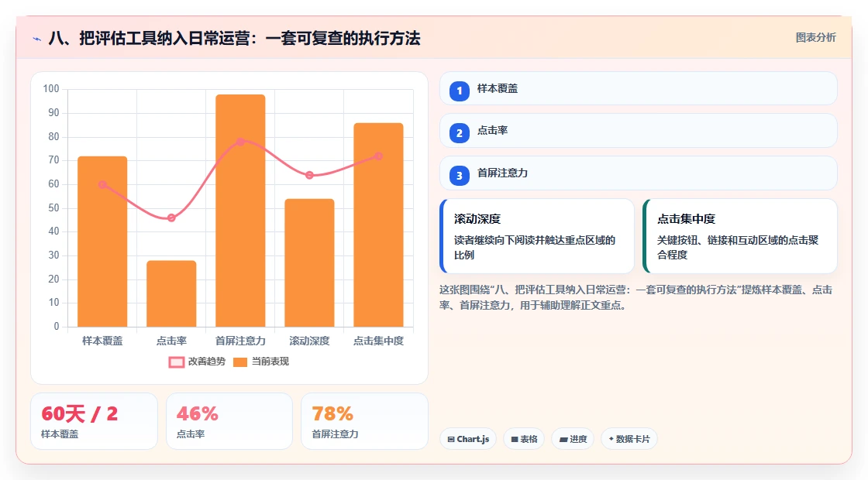This screenshot has height=480, width=868.
Task: Click the trend line point above 点击率
Action: coord(171,218)
